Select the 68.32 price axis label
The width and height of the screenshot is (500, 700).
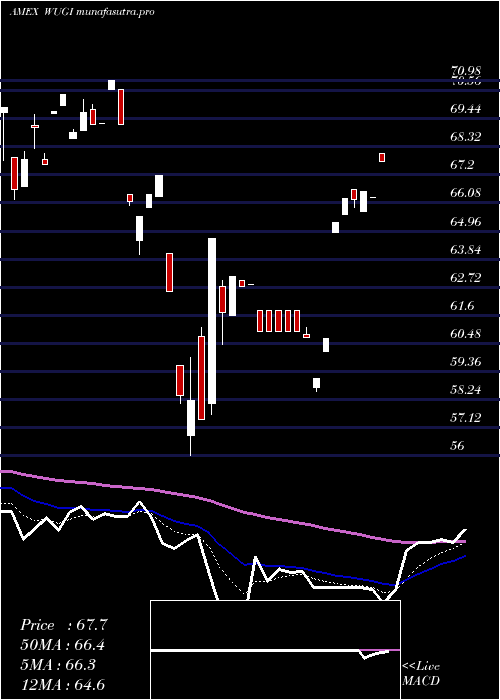pyautogui.click(x=466, y=137)
